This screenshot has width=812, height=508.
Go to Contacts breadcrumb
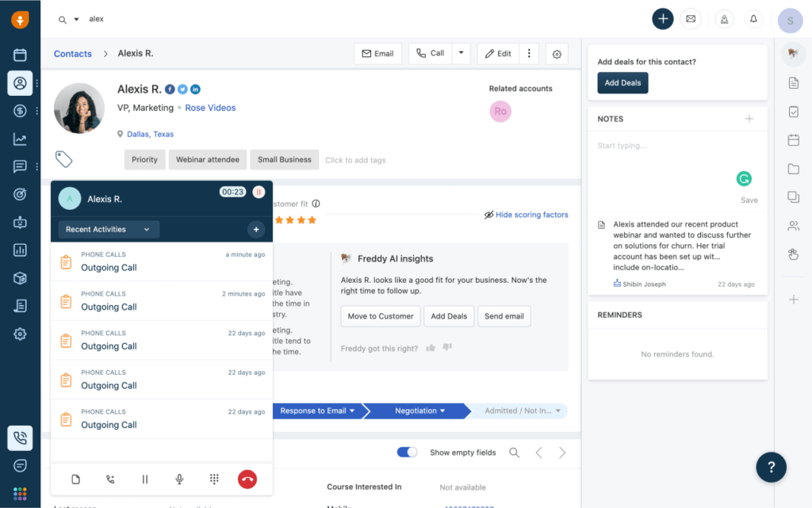pyautogui.click(x=72, y=54)
